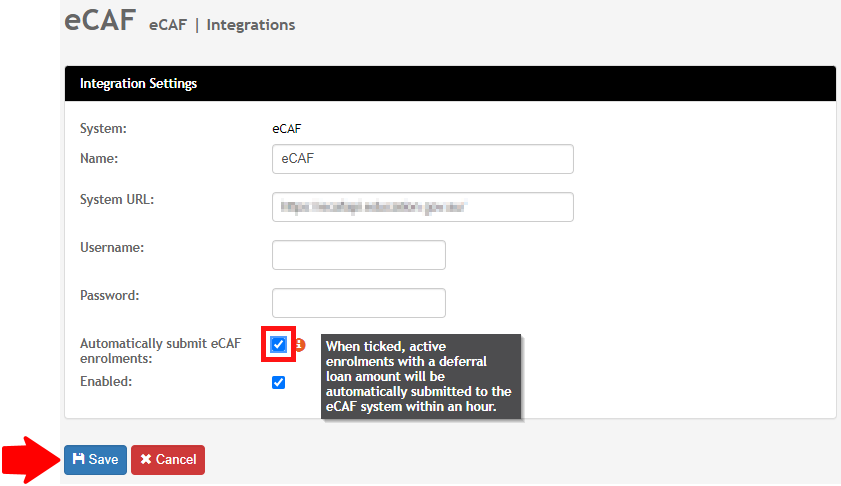Click the Automatically submit eCAF enrolments label

tap(160, 350)
